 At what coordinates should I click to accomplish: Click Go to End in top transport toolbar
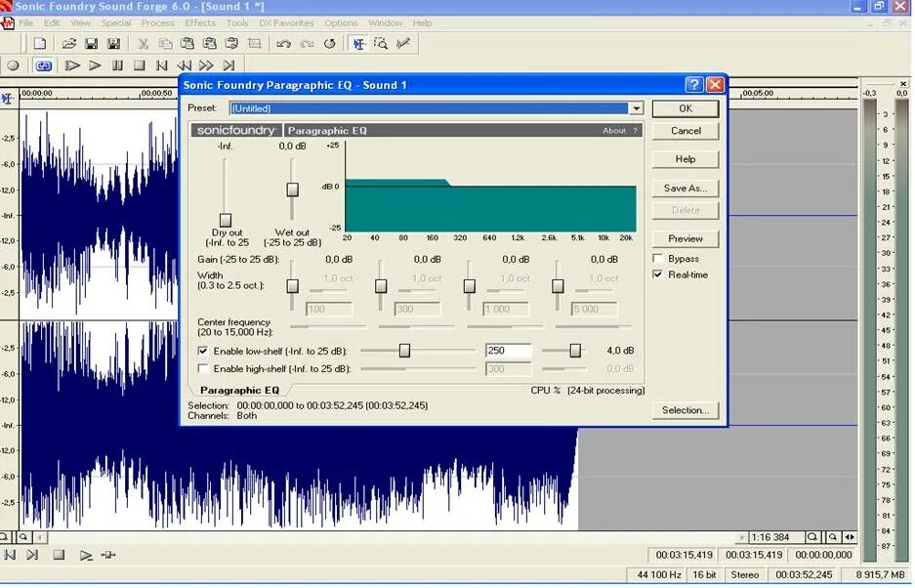pyautogui.click(x=229, y=66)
